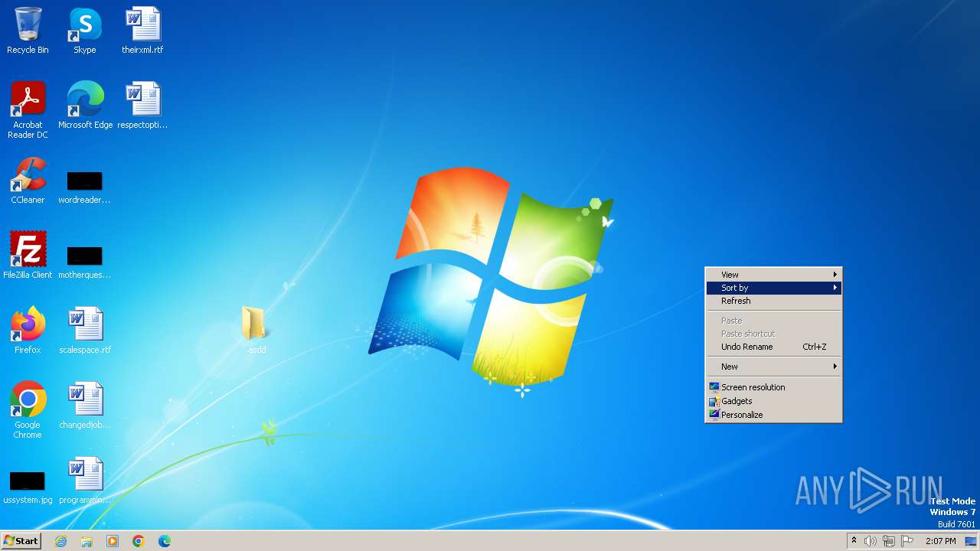Select the motherques... file icon
Viewport: 980px width, 551px height.
[85, 262]
